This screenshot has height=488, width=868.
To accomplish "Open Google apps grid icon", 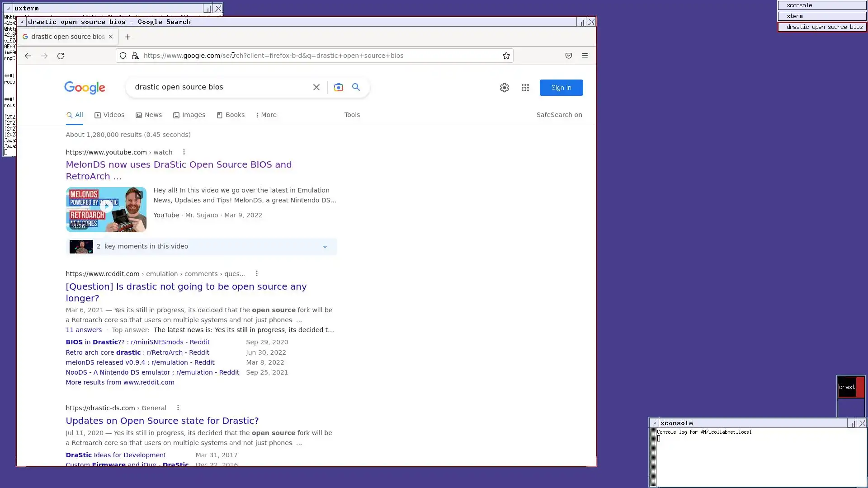I will click(x=525, y=88).
